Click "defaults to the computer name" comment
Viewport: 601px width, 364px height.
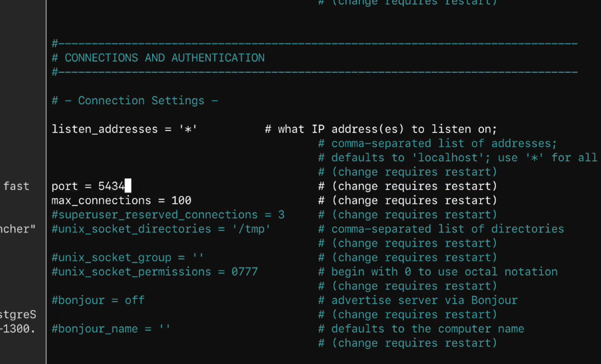pyautogui.click(x=427, y=329)
